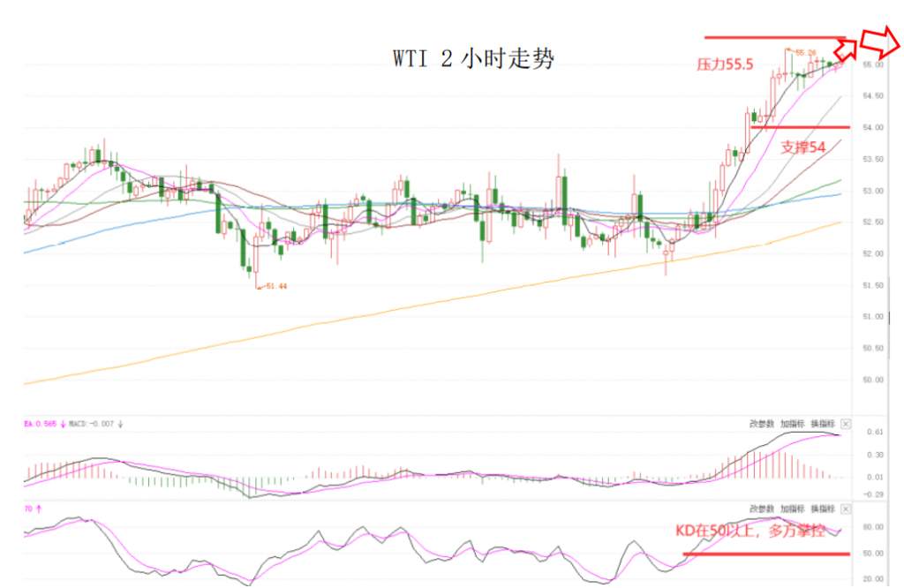This screenshot has height=588, width=904.
Task: Click the 50.00 price axis label
Action: [873, 380]
